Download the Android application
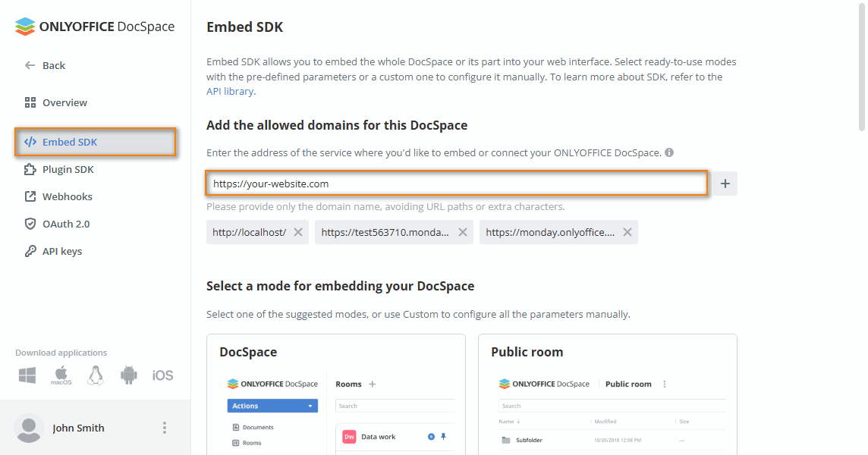This screenshot has height=455, width=868. pos(128,375)
